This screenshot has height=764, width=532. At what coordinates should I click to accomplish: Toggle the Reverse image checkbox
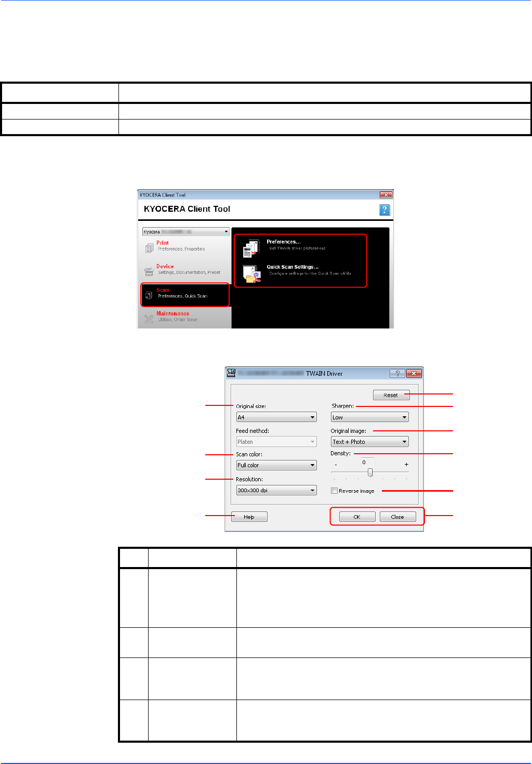[x=335, y=491]
